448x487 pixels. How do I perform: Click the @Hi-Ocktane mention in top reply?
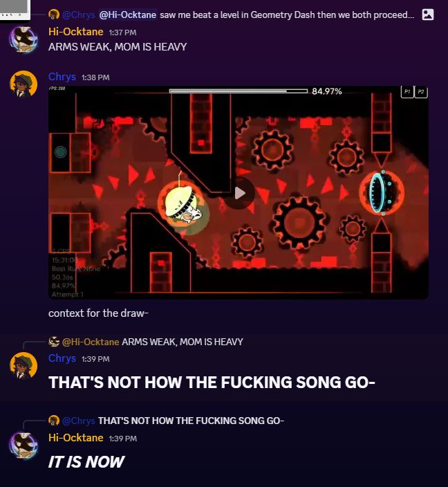coord(128,15)
